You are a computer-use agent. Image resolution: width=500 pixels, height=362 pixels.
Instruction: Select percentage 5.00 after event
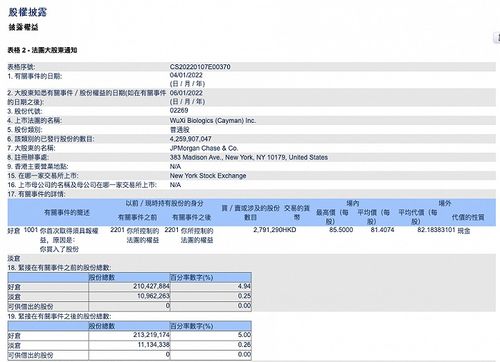(x=244, y=335)
